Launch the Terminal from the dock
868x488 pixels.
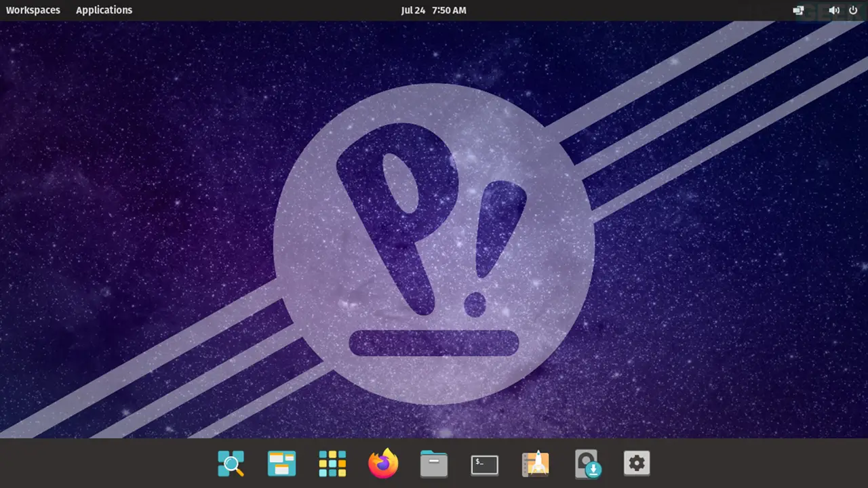tap(485, 465)
